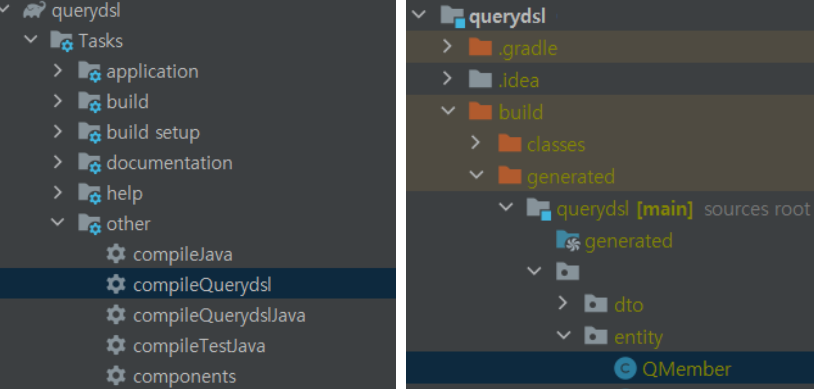Select the compileTestJava task
Image resolution: width=814 pixels, height=389 pixels.
tap(199, 346)
